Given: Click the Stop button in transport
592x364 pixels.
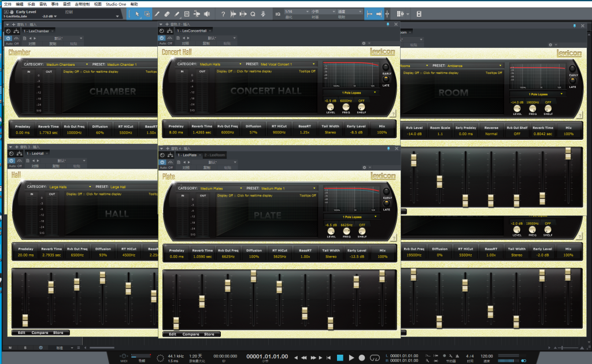Looking at the screenshot, I should (341, 358).
